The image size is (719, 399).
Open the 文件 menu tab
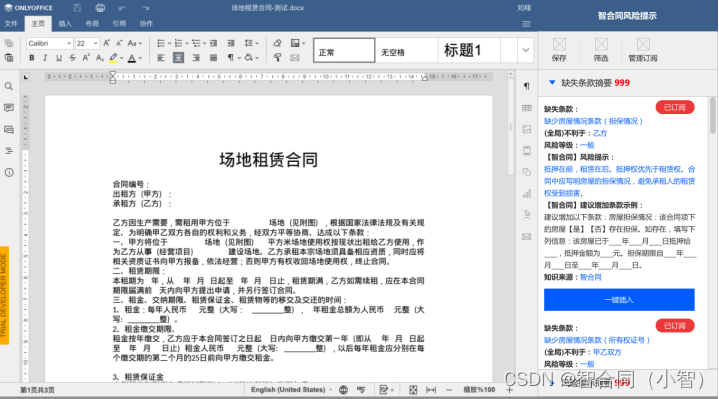pyautogui.click(x=11, y=23)
